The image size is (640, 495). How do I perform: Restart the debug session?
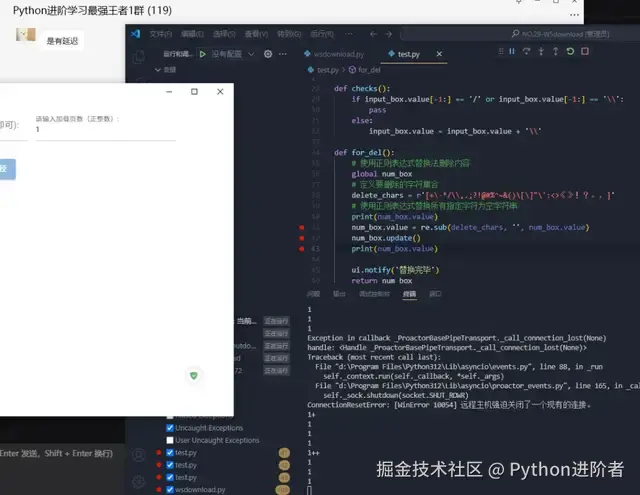click(x=570, y=51)
